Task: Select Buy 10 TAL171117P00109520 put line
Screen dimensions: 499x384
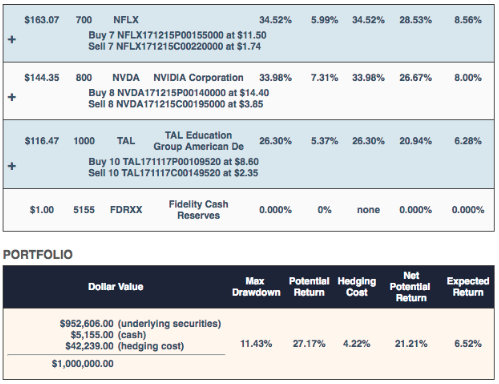Action: [173, 162]
